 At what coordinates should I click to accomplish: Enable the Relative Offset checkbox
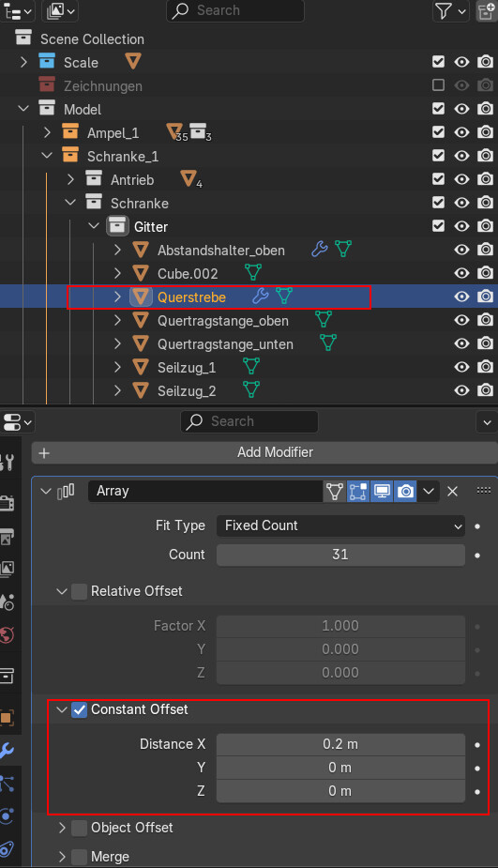(x=79, y=591)
